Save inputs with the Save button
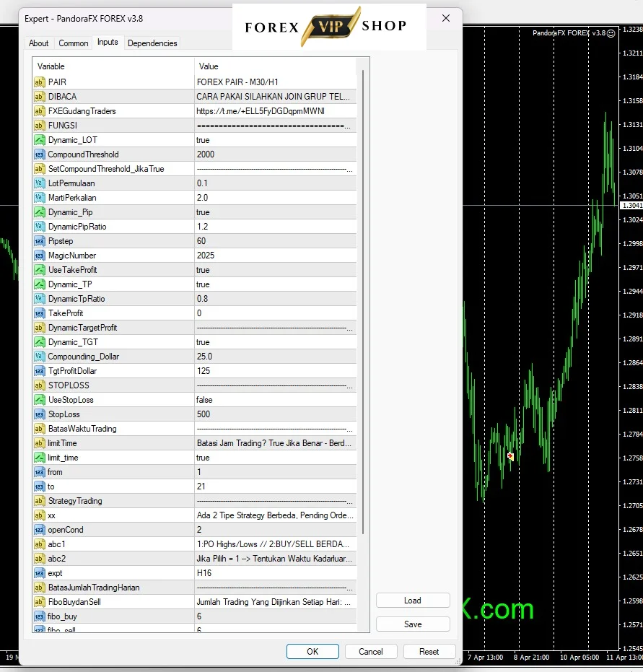The height and width of the screenshot is (672, 643). coord(413,624)
